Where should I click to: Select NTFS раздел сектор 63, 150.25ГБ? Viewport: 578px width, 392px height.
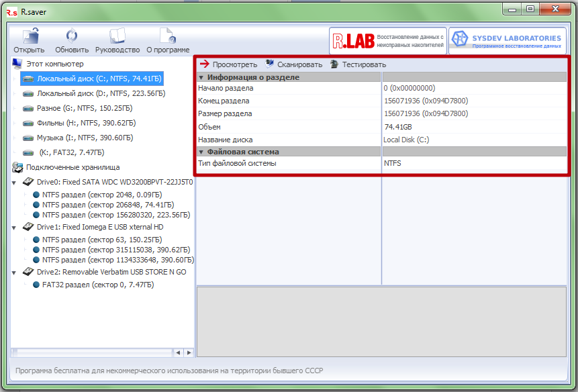coord(102,240)
